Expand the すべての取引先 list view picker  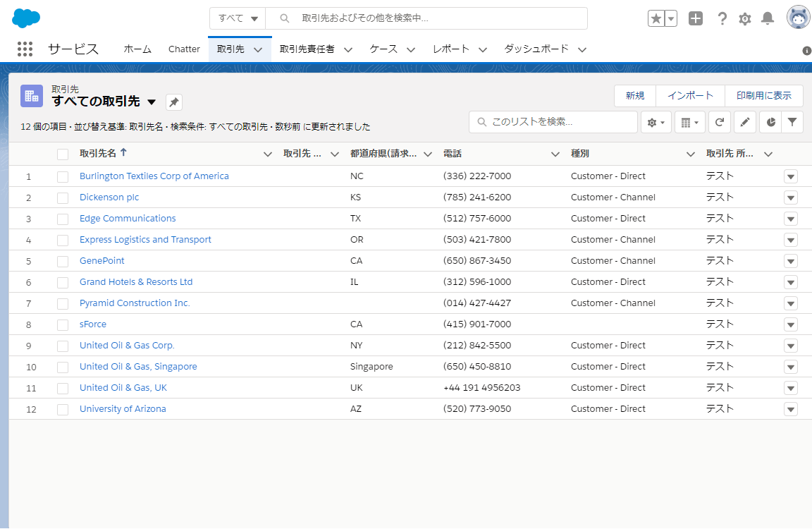click(152, 102)
